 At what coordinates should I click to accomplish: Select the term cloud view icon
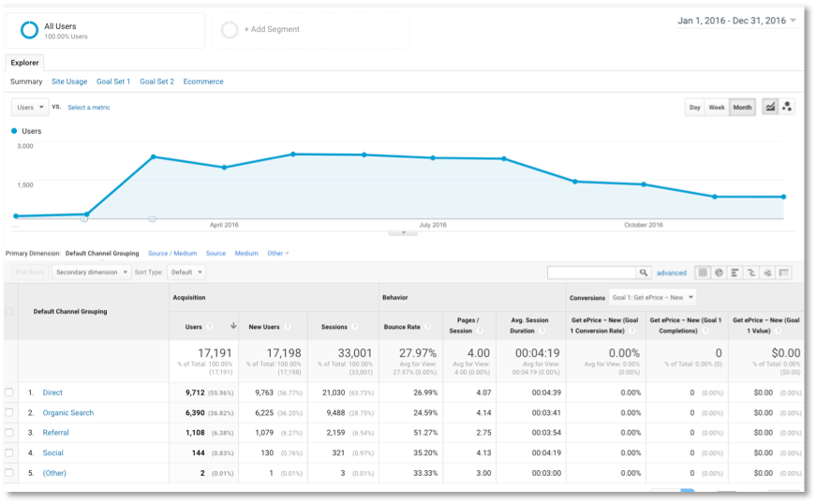[x=767, y=273]
